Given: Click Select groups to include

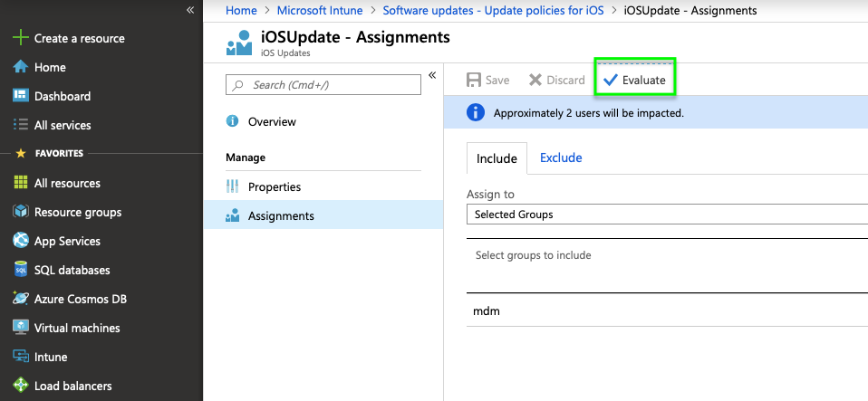Looking at the screenshot, I should tap(533, 255).
